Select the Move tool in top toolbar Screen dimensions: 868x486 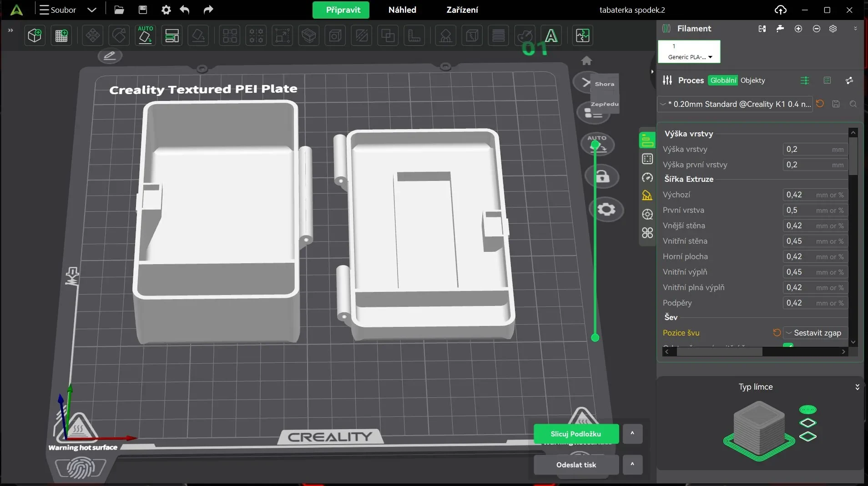click(93, 35)
